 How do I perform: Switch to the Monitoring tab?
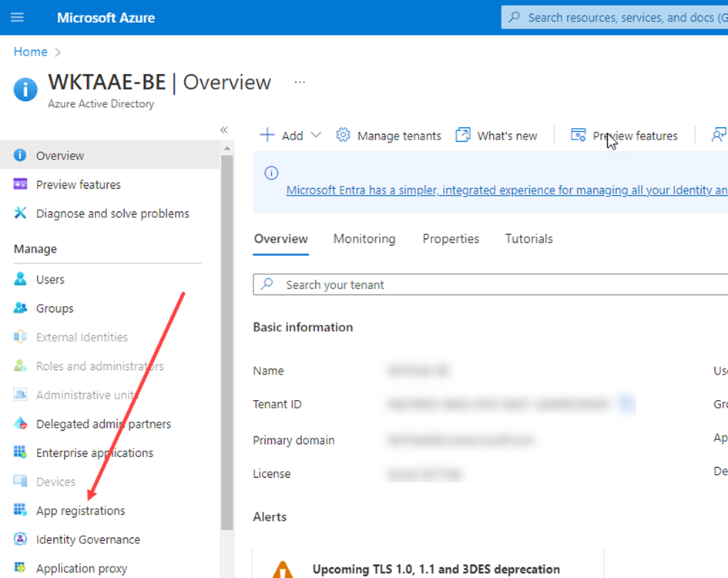[364, 239]
